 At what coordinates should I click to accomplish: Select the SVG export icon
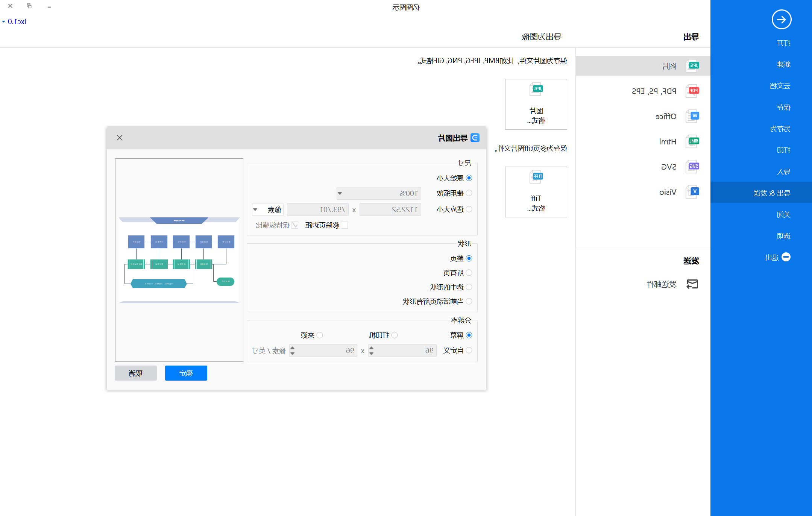692,166
